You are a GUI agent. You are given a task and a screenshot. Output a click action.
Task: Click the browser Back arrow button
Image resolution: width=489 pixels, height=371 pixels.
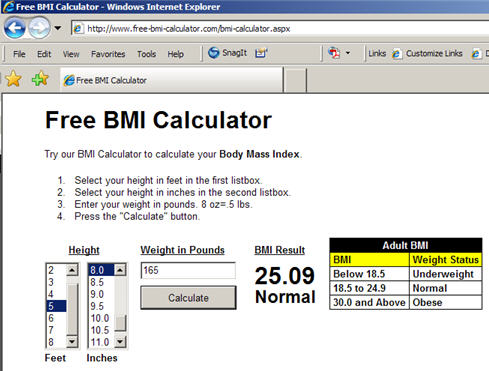click(15, 28)
